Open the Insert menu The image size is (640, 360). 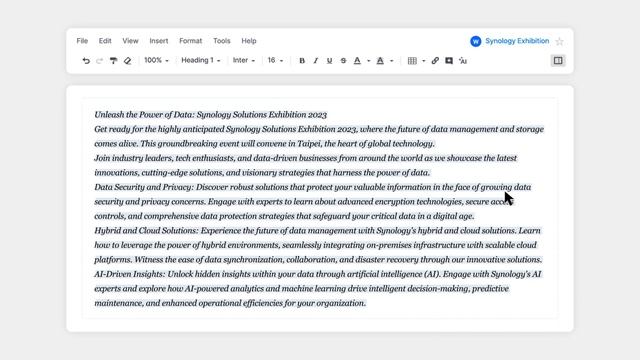(159, 41)
